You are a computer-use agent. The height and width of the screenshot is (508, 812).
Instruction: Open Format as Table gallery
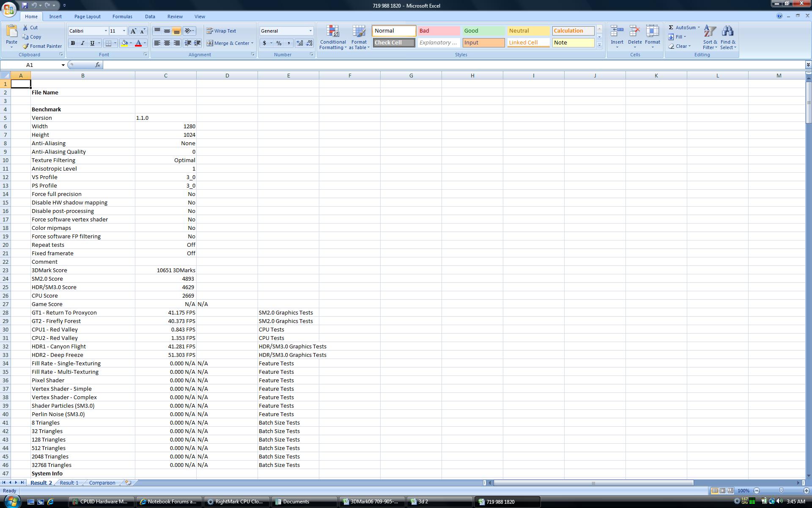click(x=359, y=37)
